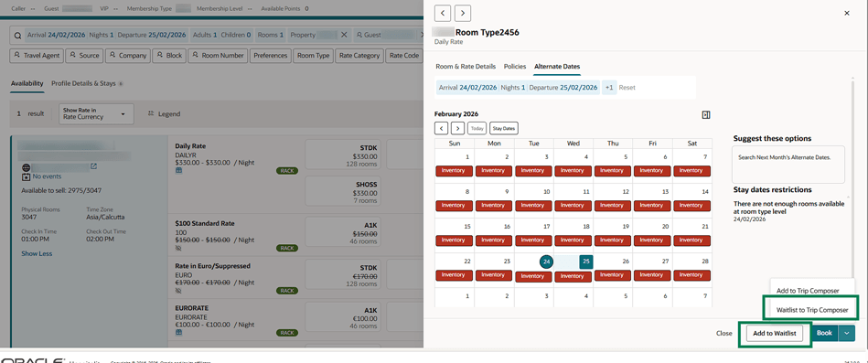Show previous month in February 2026 calendar
Image resolution: width=868 pixels, height=363 pixels.
[x=441, y=128]
